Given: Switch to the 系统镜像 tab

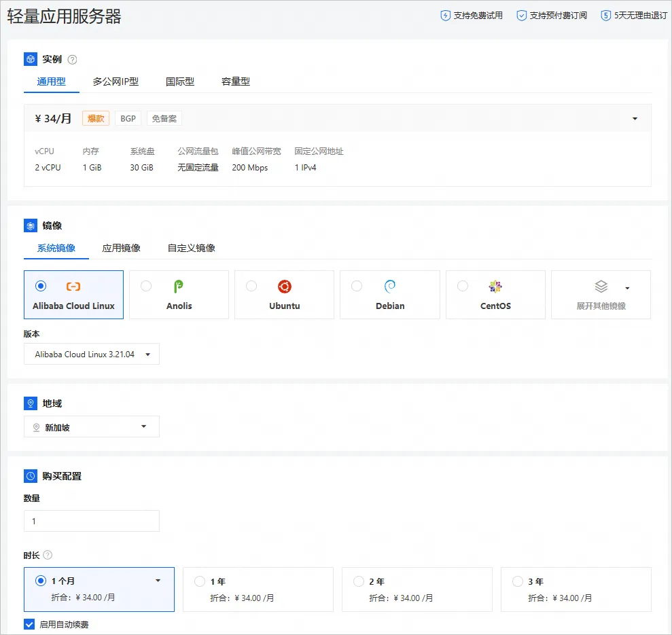Looking at the screenshot, I should 56,248.
